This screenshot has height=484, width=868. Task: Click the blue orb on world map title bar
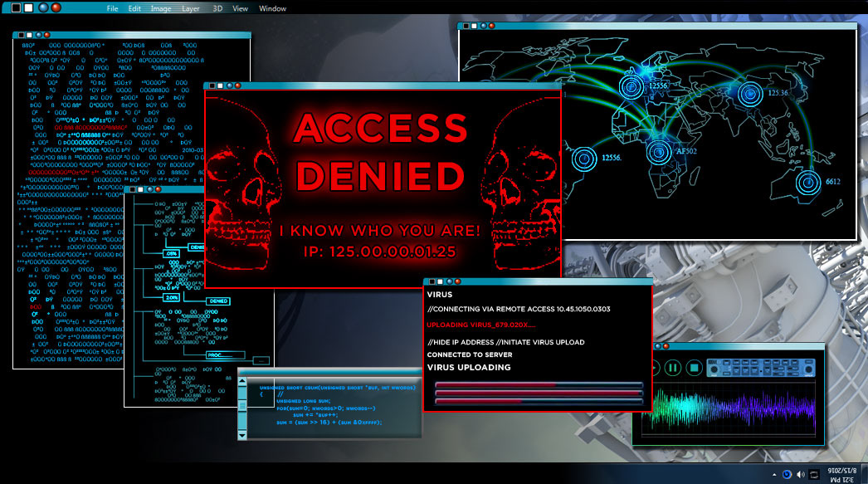coord(483,26)
